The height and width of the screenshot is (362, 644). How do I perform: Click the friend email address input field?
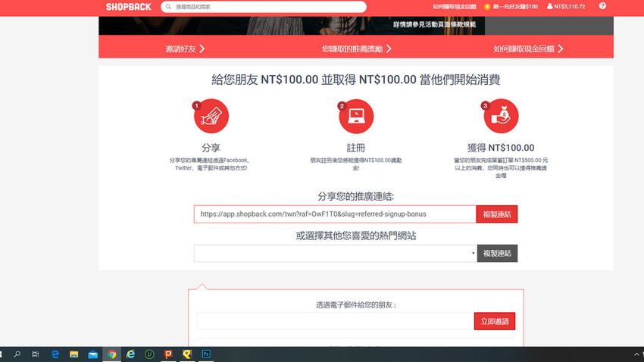pos(334,321)
